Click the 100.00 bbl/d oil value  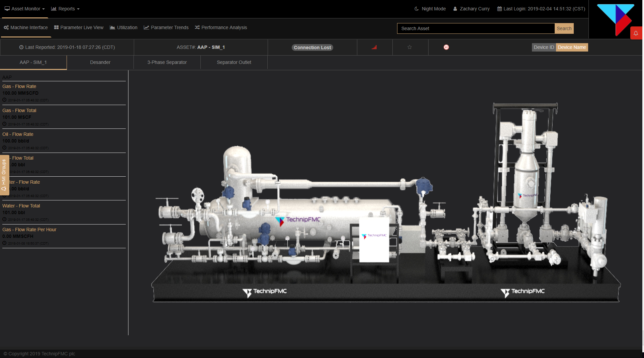[16, 141]
